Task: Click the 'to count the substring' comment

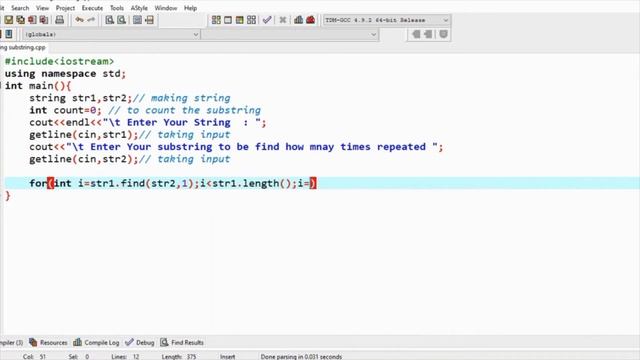Action: coord(184,110)
